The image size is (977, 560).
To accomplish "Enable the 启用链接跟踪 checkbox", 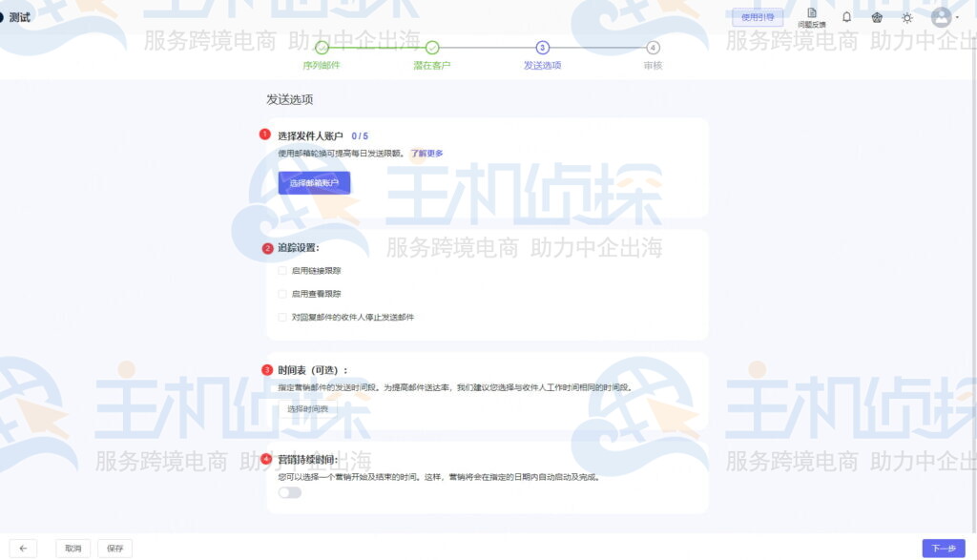I will click(x=281, y=270).
